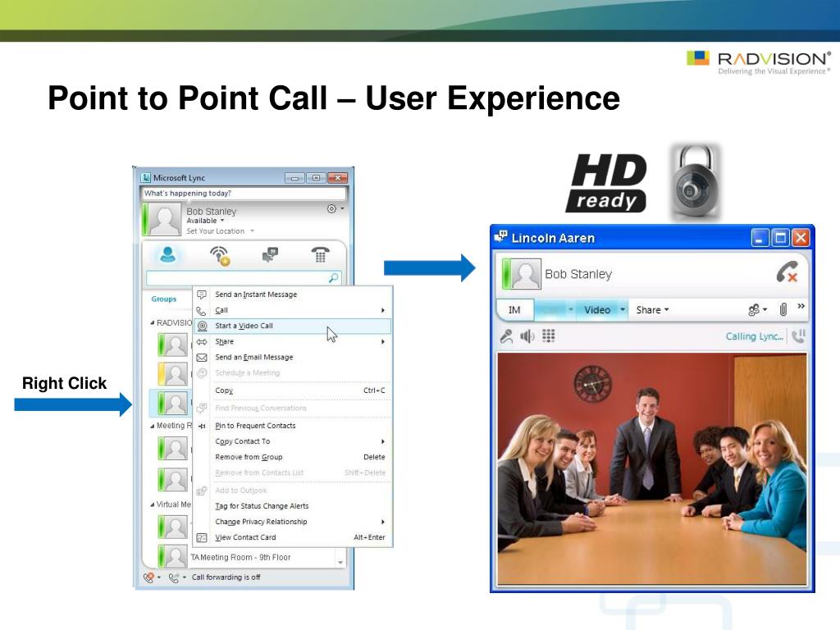
Task: Open the Video dropdown arrow
Action: tap(623, 309)
